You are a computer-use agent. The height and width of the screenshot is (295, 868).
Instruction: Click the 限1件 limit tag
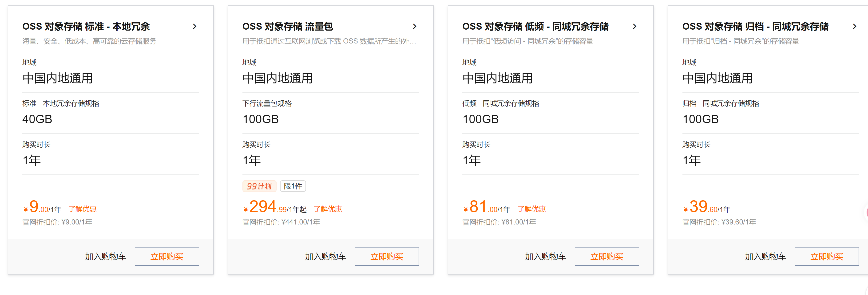tap(293, 186)
